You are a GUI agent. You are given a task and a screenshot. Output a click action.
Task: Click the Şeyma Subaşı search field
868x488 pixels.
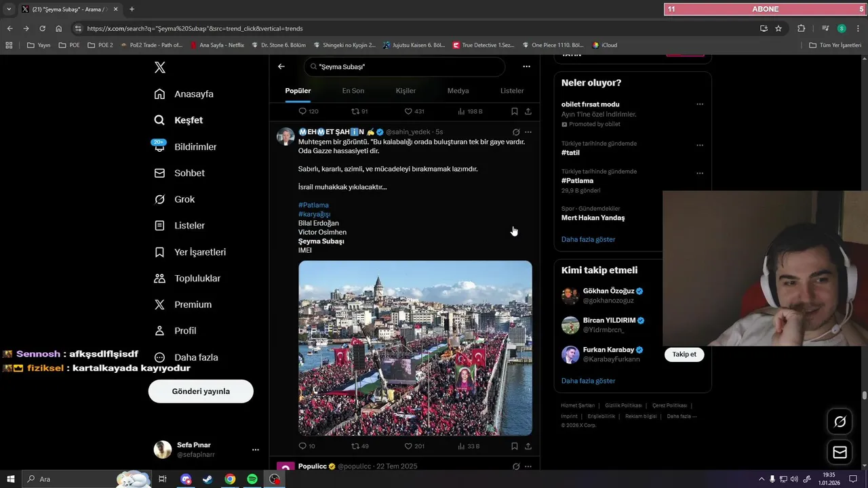tap(404, 66)
